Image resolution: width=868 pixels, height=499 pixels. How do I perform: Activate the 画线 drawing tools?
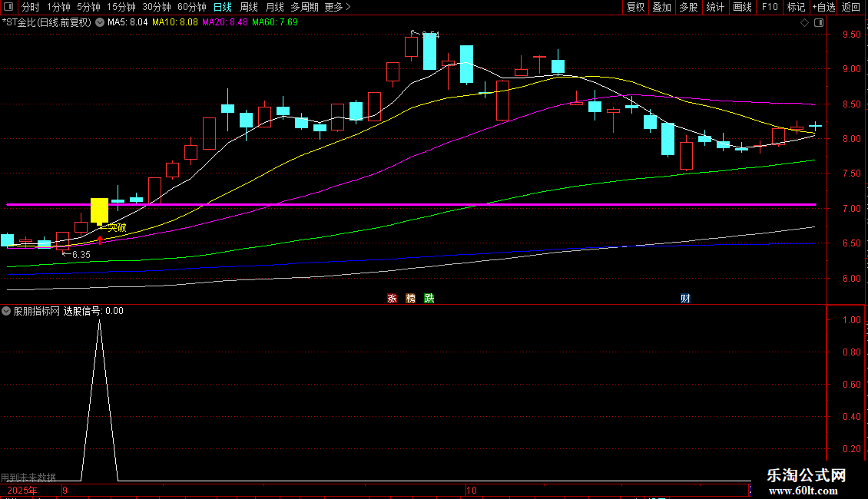[742, 7]
